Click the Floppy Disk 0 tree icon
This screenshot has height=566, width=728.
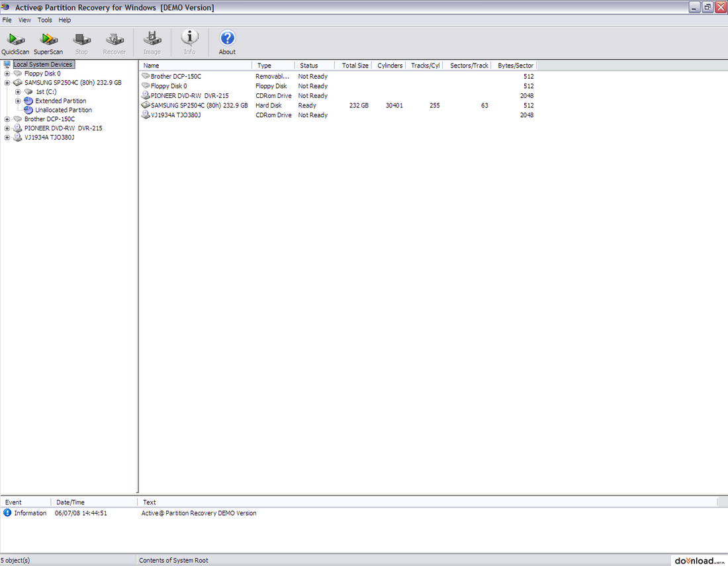(x=18, y=73)
